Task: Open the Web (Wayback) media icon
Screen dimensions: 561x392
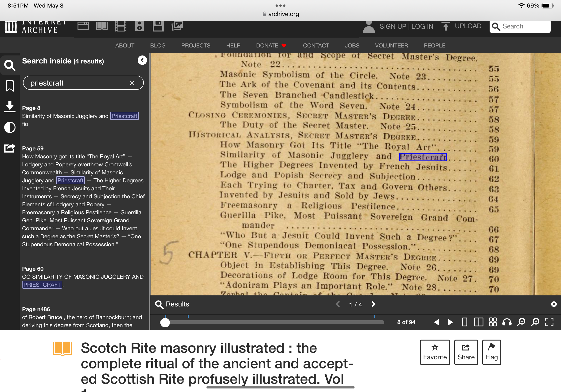Action: [x=83, y=26]
